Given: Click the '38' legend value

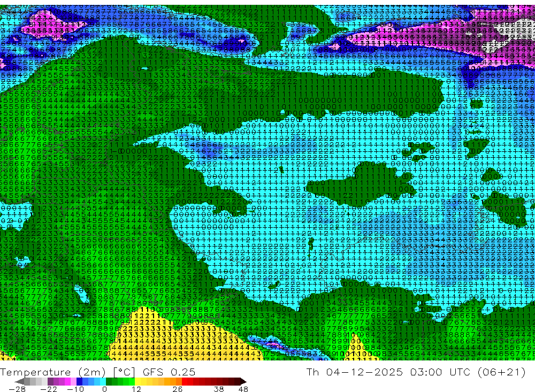Looking at the screenshot, I should [219, 389].
